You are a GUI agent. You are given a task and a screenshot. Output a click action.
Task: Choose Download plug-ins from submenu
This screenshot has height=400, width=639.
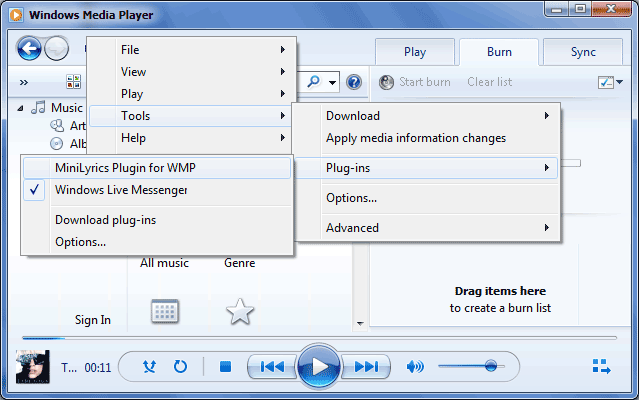(x=106, y=220)
